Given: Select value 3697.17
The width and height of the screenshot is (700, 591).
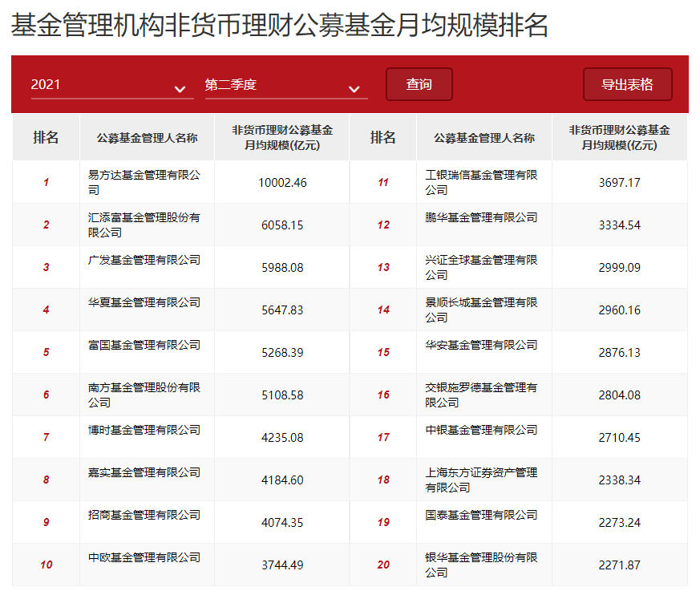Looking at the screenshot, I should click(x=619, y=183).
